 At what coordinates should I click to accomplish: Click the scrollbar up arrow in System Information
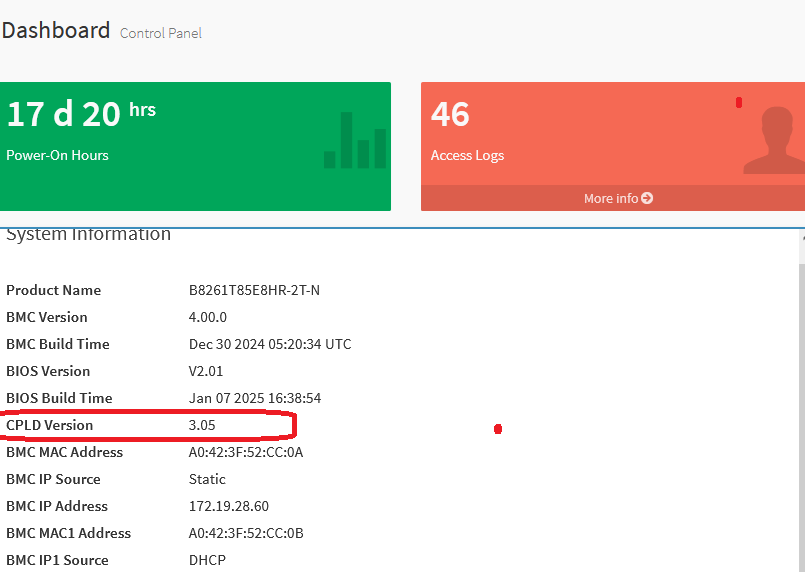(x=801, y=240)
